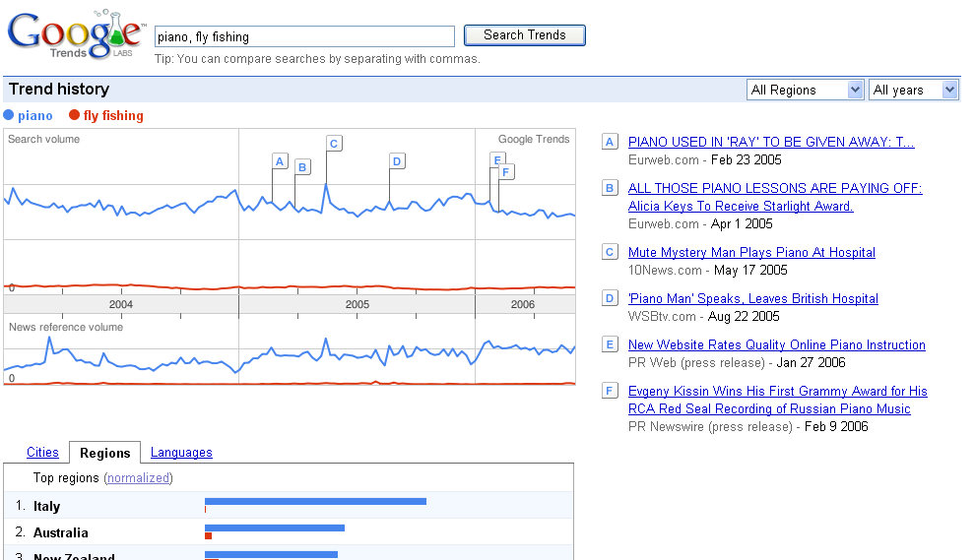Click flag marker D on the chart
This screenshot has width=975, height=560.
397,161
